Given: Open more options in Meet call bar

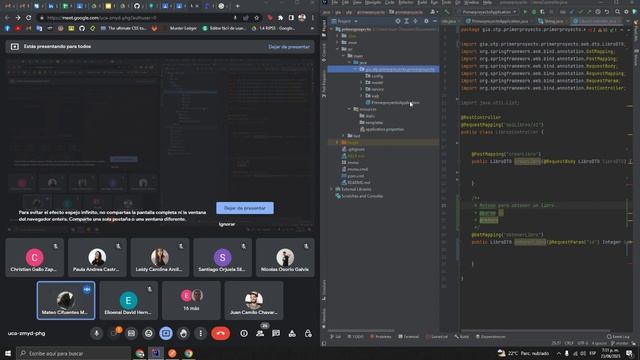Looking at the screenshot, I should coord(200,333).
